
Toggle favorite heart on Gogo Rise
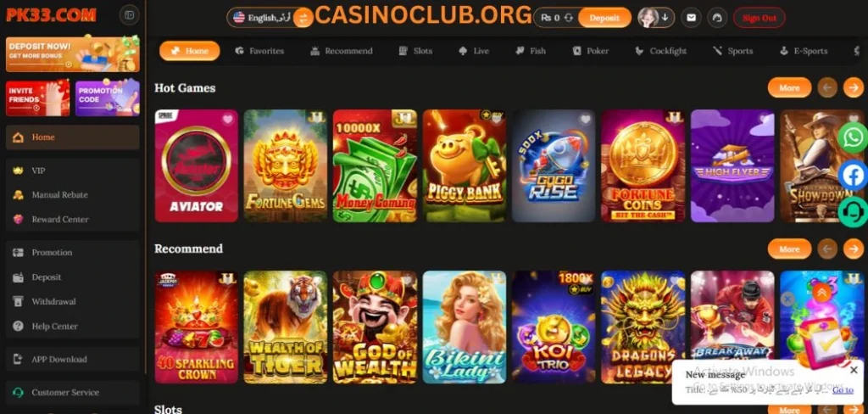pyautogui.click(x=585, y=119)
